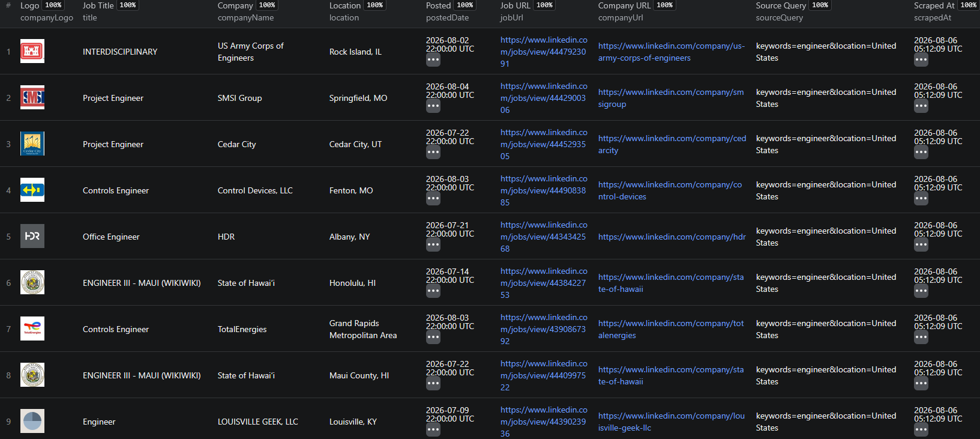Expand the scraped timestamp in the Cedar City row
980x439 pixels.
point(921,153)
